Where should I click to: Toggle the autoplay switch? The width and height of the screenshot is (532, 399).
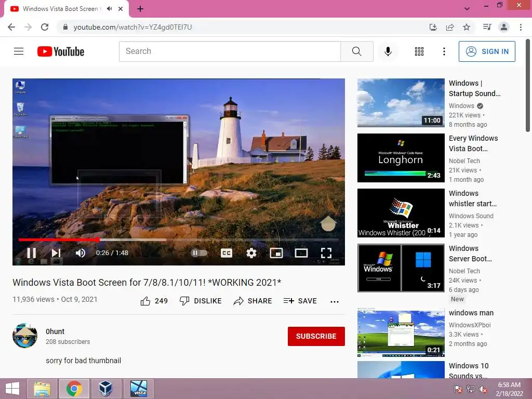[199, 253]
